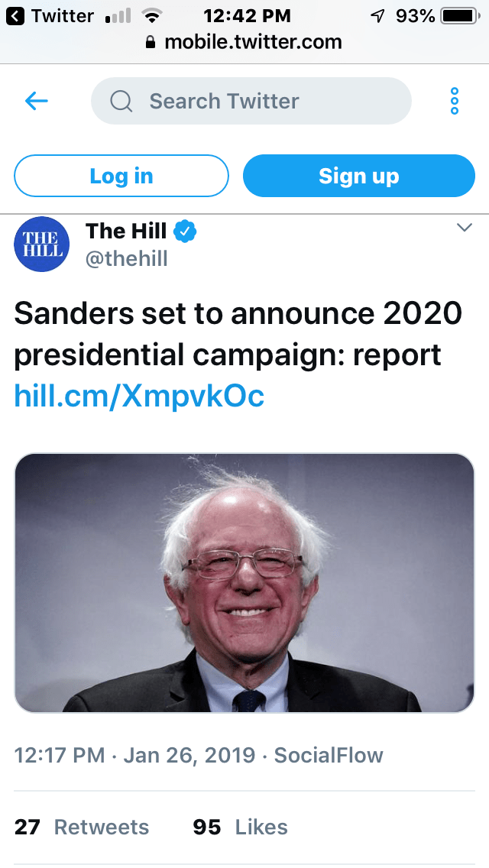489x868 pixels.
Task: Open the three-dot overflow menu
Action: (455, 101)
